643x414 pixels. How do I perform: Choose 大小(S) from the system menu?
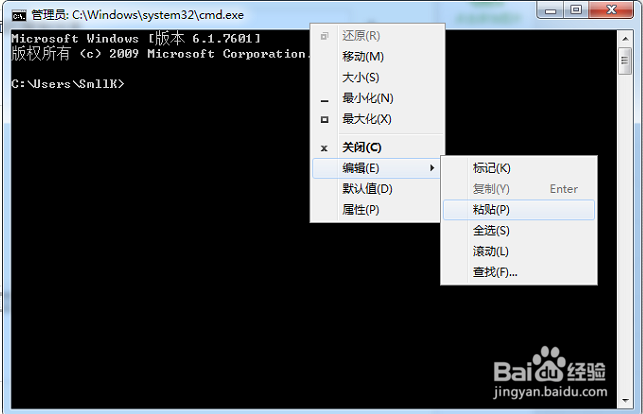pyautogui.click(x=376, y=77)
